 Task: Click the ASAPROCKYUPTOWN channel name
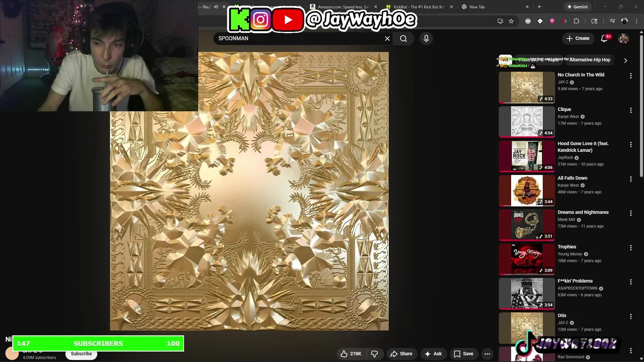pyautogui.click(x=577, y=289)
